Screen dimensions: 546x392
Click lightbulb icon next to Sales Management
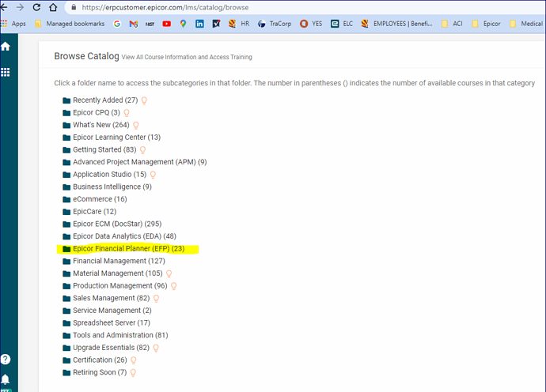(157, 299)
